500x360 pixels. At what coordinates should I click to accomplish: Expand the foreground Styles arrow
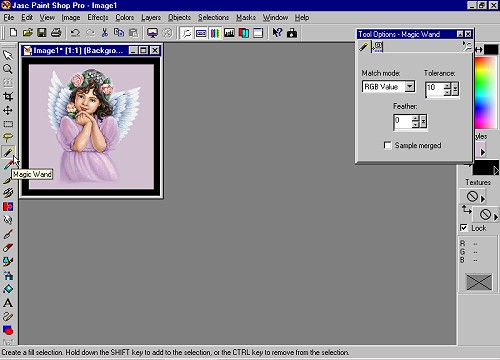(482, 152)
